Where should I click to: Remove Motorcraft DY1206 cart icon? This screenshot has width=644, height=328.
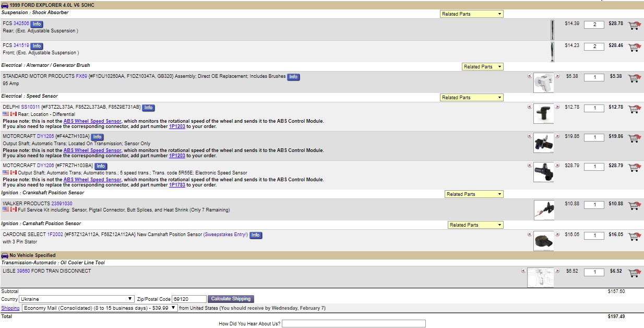[x=634, y=167]
